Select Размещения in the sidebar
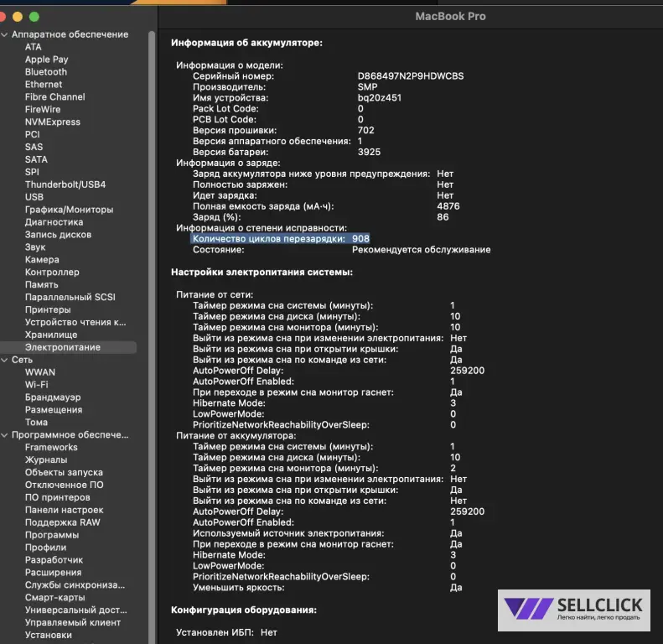Screen dimensions: 663x644 54,409
